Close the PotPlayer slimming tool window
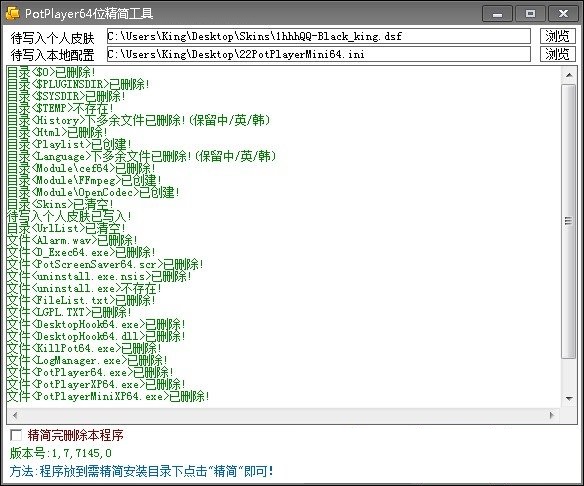Image resolution: width=584 pixels, height=486 pixels. [x=563, y=14]
